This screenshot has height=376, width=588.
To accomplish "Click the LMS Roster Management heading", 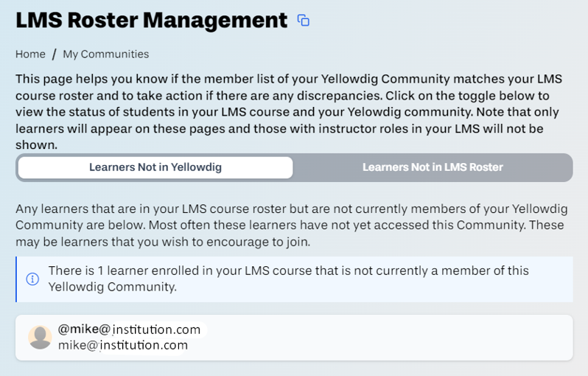I will [152, 20].
